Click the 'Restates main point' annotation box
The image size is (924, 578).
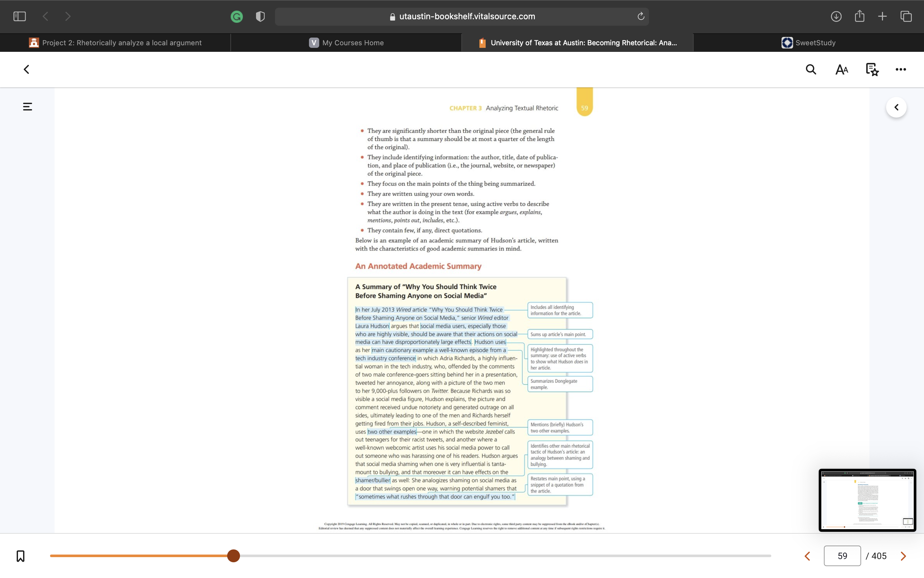click(560, 485)
